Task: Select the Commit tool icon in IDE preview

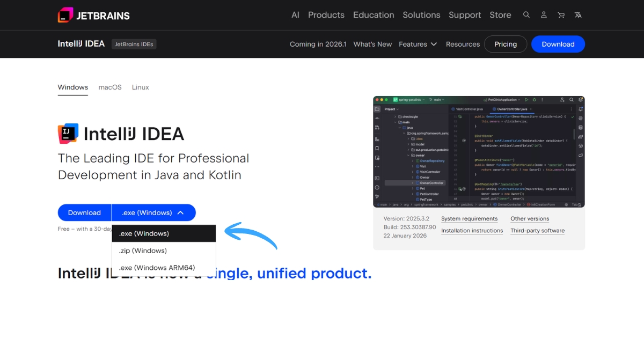Action: click(x=377, y=118)
